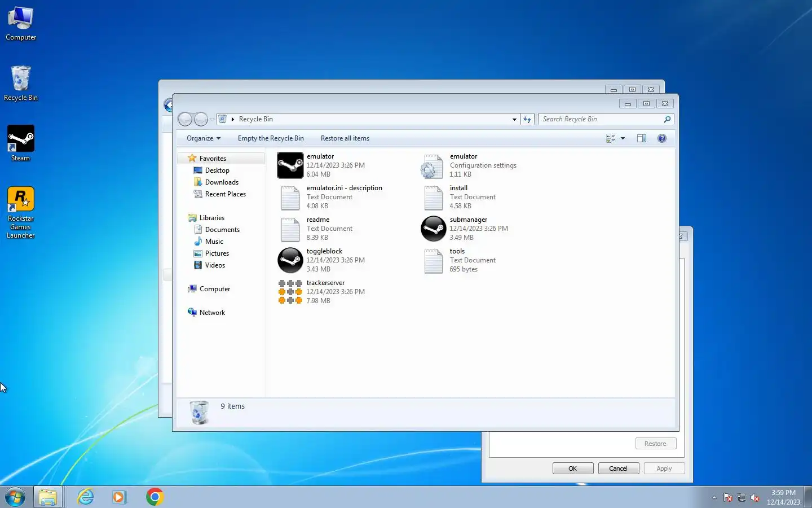
Task: Click Cancel in the background dialog
Action: pyautogui.click(x=619, y=468)
